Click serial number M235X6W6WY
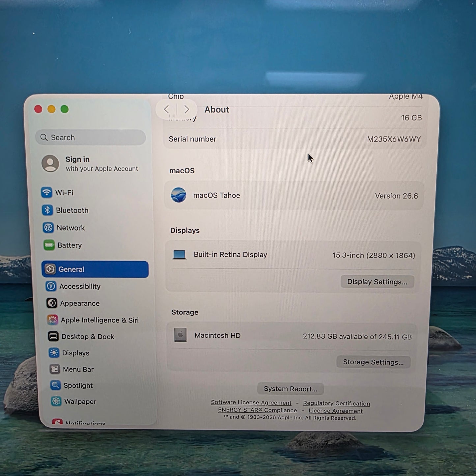 [394, 139]
